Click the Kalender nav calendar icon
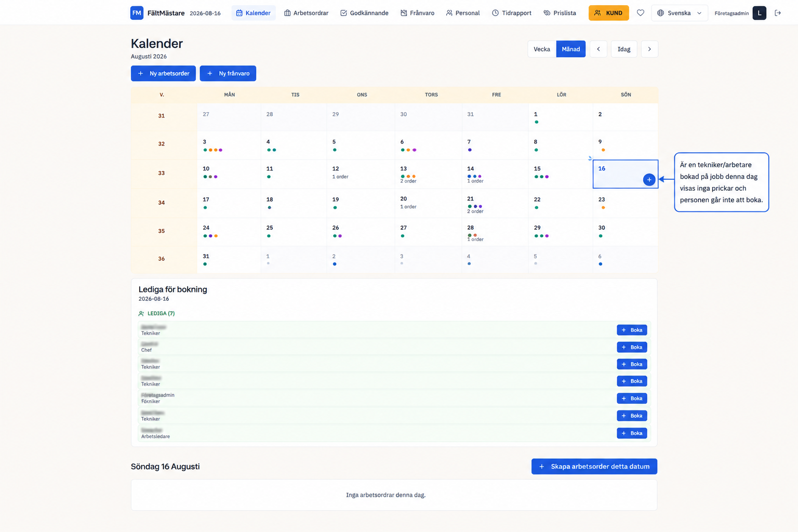The height and width of the screenshot is (532, 798). 240,13
